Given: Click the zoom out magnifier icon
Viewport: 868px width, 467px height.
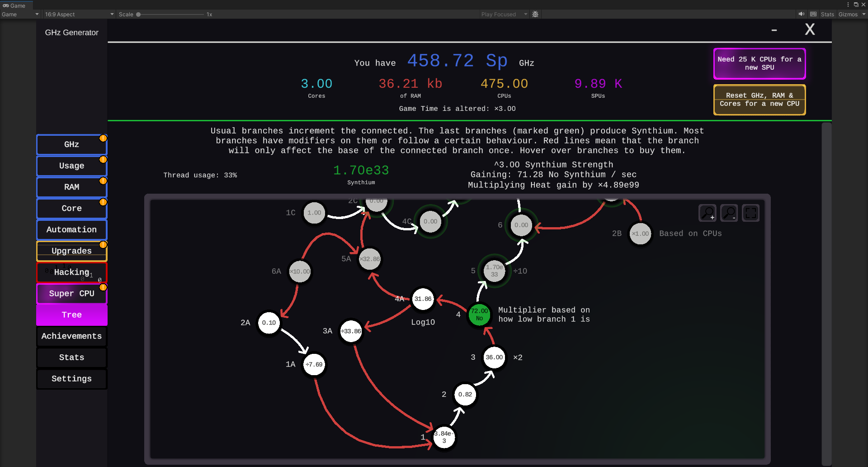Looking at the screenshot, I should coord(729,213).
